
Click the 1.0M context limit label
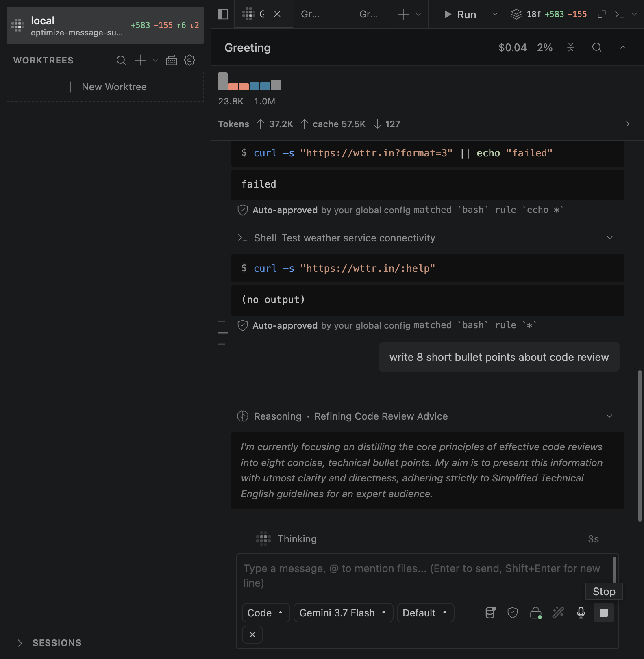(265, 101)
